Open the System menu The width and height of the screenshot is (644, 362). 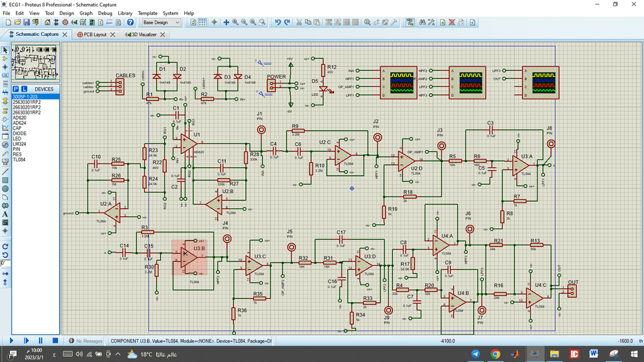[170, 13]
